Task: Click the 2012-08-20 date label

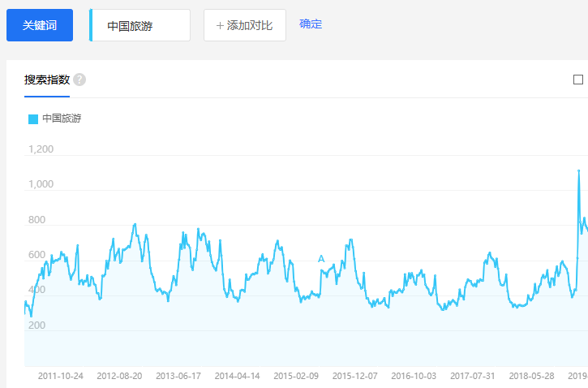Action: click(119, 376)
